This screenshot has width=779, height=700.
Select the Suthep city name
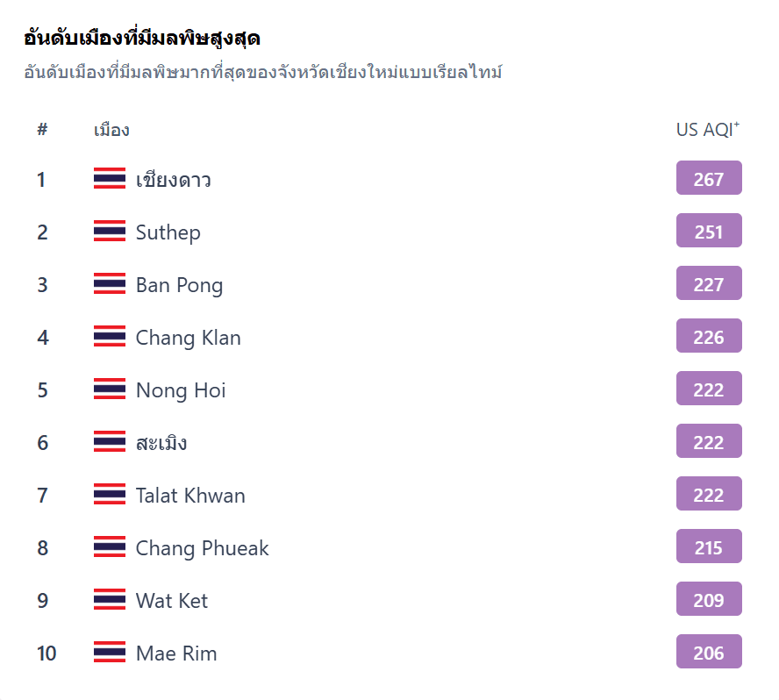tap(168, 231)
